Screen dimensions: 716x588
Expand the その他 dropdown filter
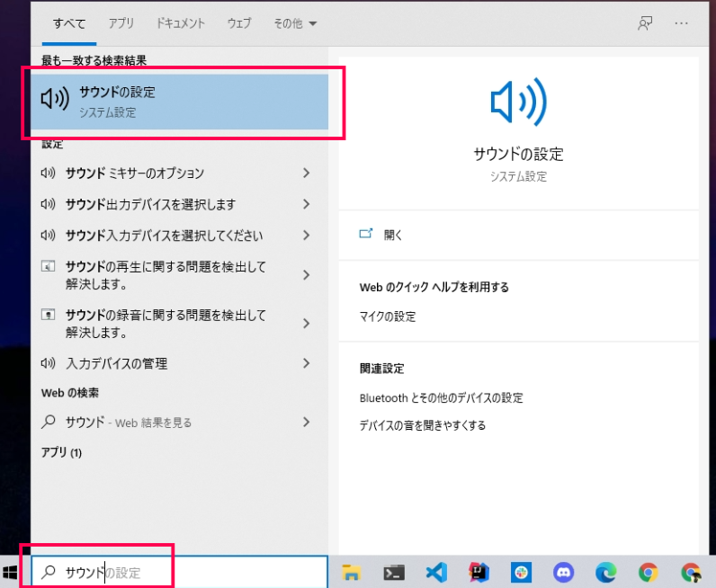tap(295, 23)
